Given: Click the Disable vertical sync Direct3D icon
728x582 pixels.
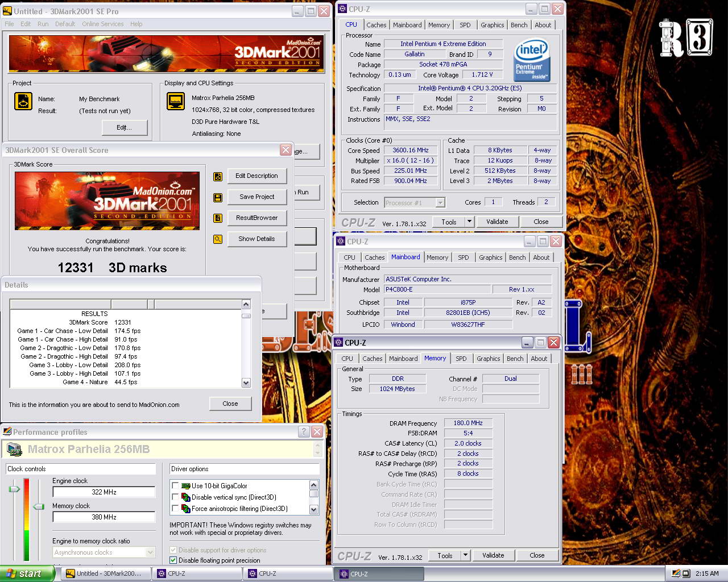Looking at the screenshot, I should [185, 497].
